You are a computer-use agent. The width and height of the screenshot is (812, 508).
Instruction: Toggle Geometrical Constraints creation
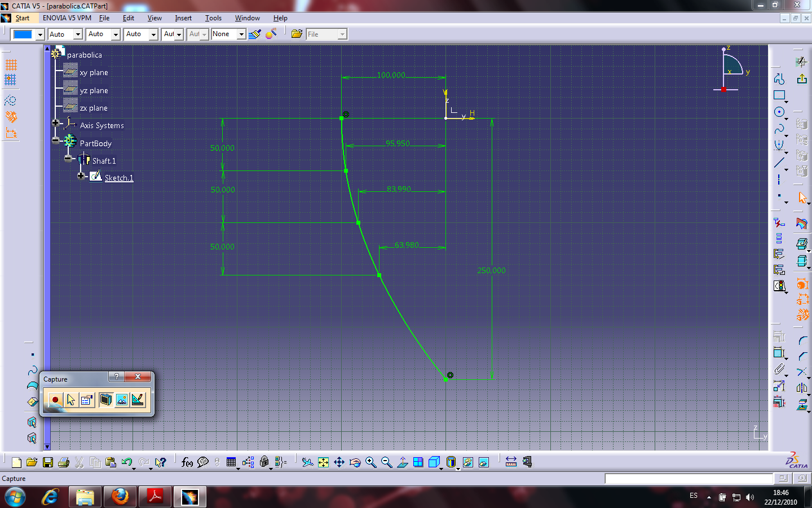pyautogui.click(x=11, y=117)
